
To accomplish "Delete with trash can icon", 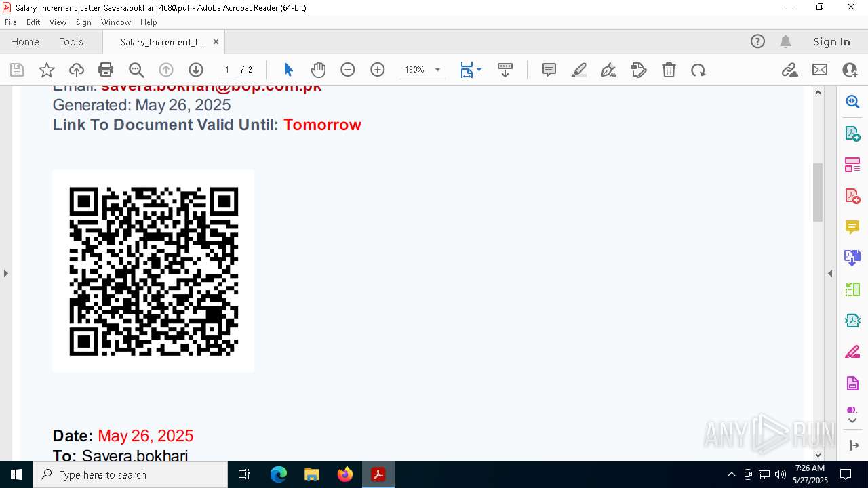I will [669, 70].
